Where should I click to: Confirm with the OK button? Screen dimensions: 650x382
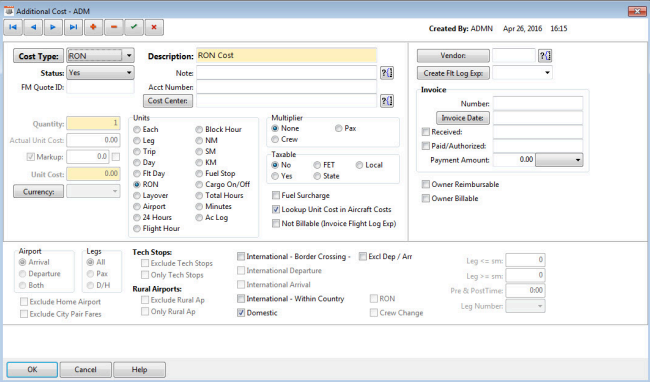coord(32,370)
